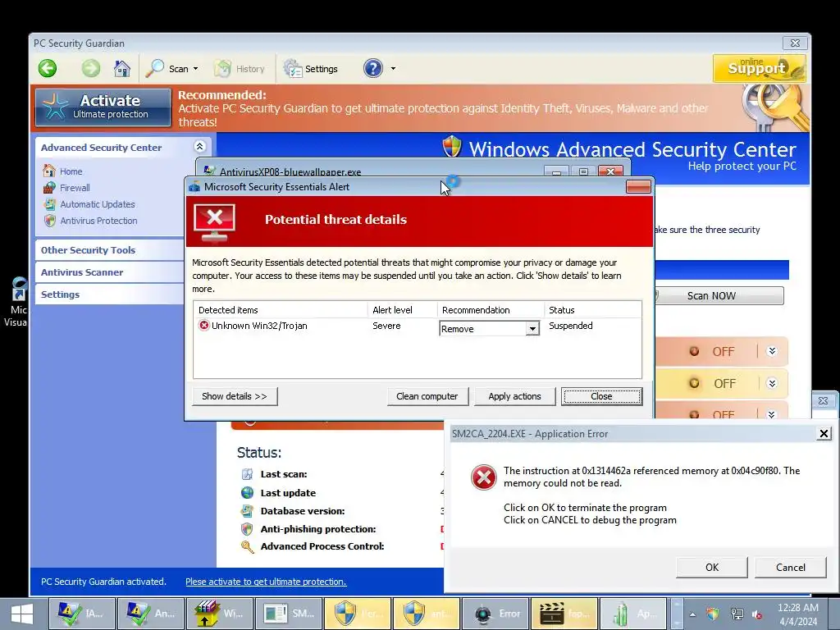Image resolution: width=840 pixels, height=630 pixels.
Task: Open the desktop Mic Visua shortcut icon
Action: (x=18, y=301)
